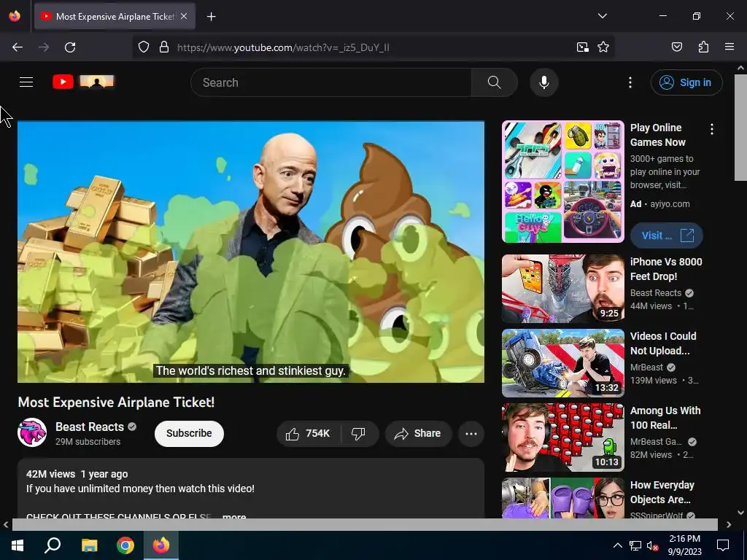Open the Beast Reacts channel avatar

[32, 432]
